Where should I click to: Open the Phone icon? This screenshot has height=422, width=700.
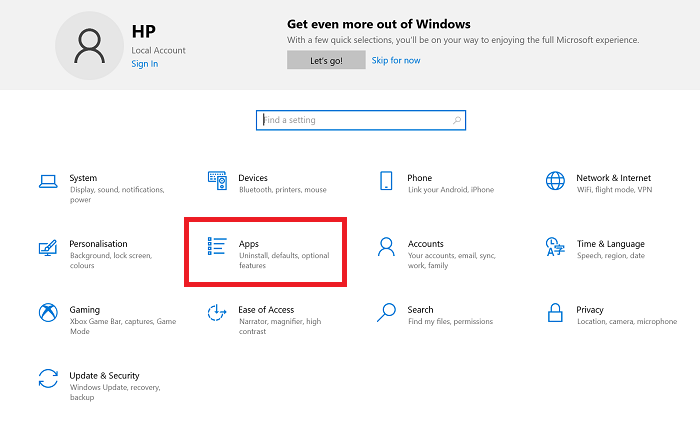(386, 181)
